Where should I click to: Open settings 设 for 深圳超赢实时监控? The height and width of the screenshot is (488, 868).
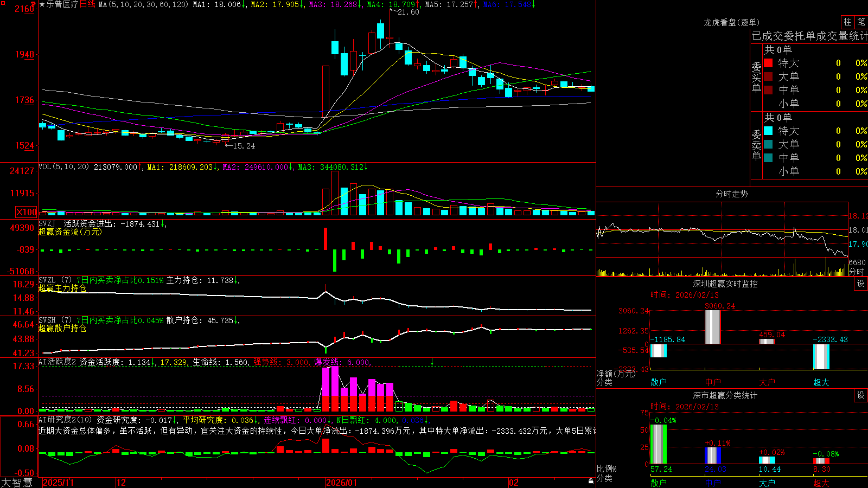point(861,284)
